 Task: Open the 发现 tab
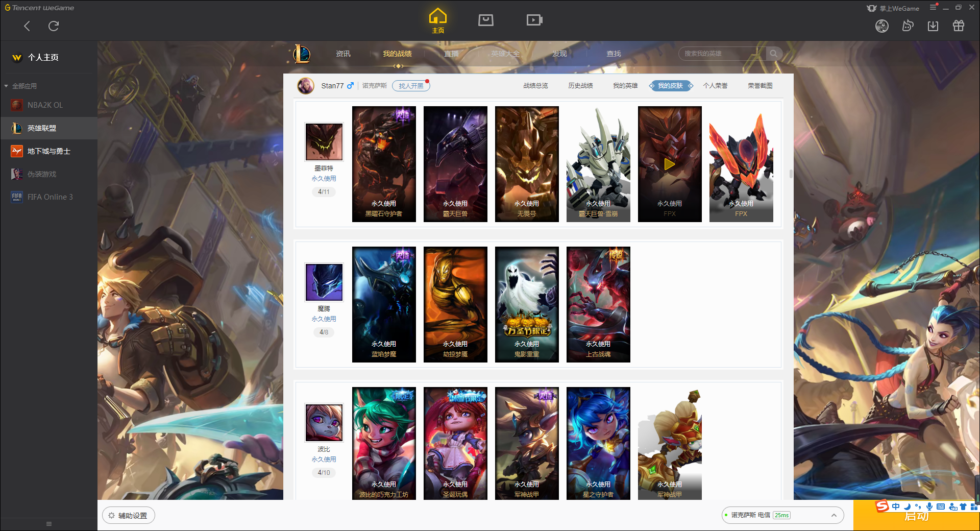coord(559,54)
